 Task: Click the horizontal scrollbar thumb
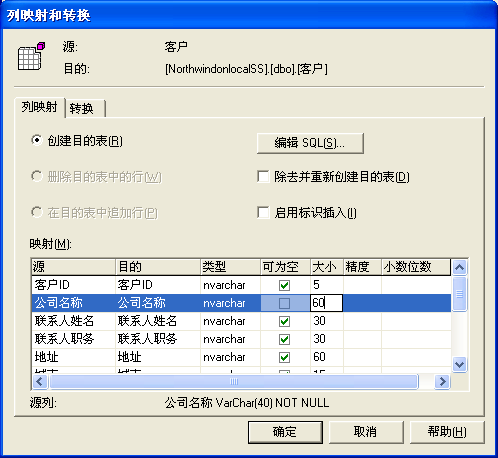pyautogui.click(x=234, y=381)
